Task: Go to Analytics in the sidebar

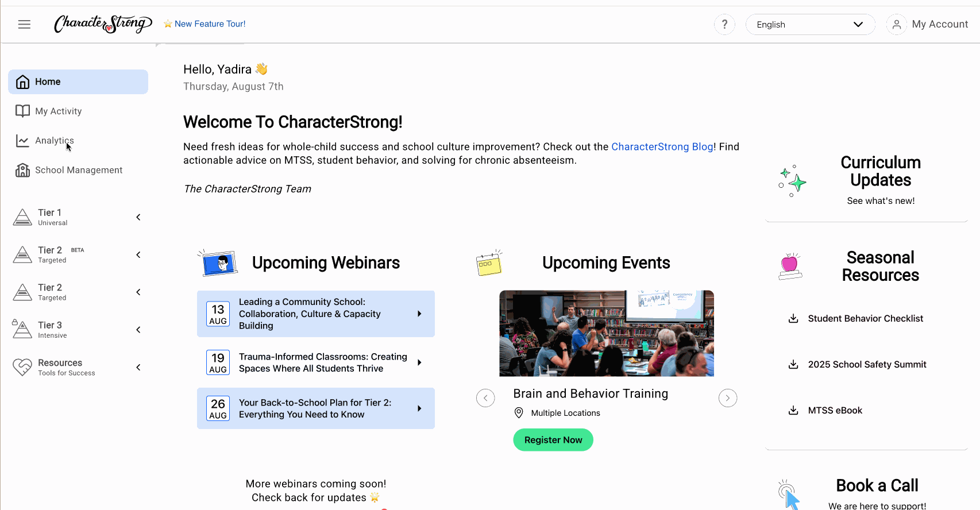Action: tap(54, 141)
